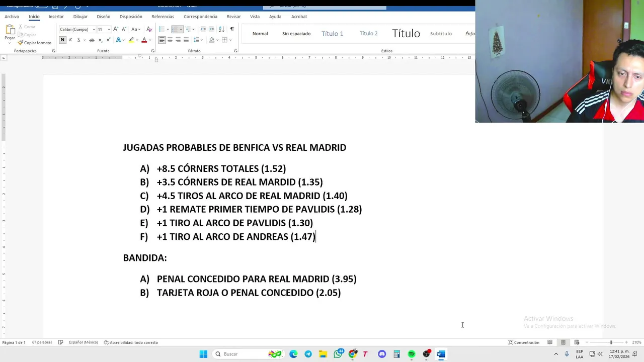Open the Archivo menu
644x362 pixels.
[x=12, y=17]
